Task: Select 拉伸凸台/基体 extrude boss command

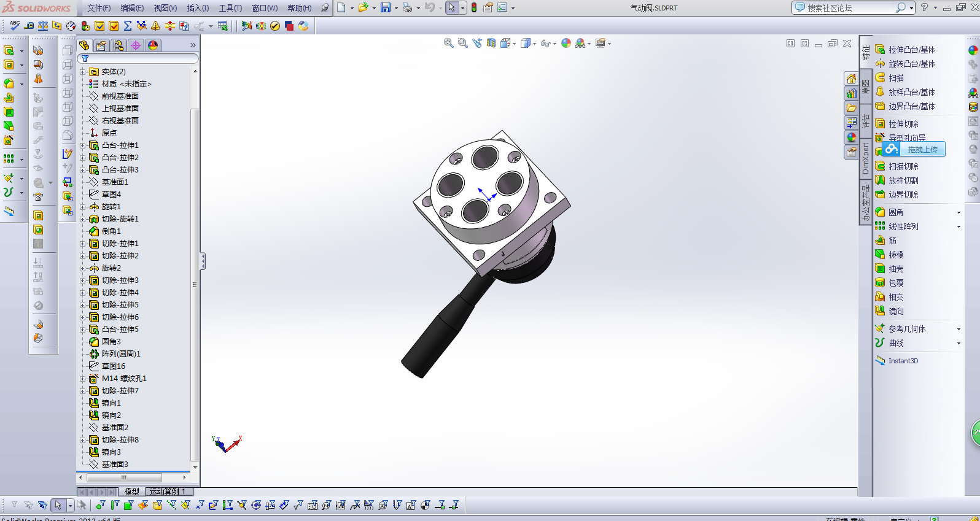Action: [x=905, y=50]
